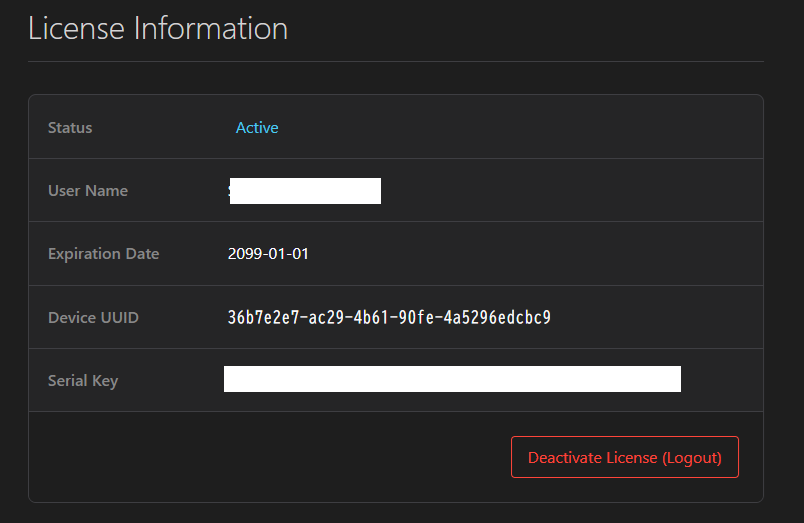Select the User Name field label

point(88,191)
